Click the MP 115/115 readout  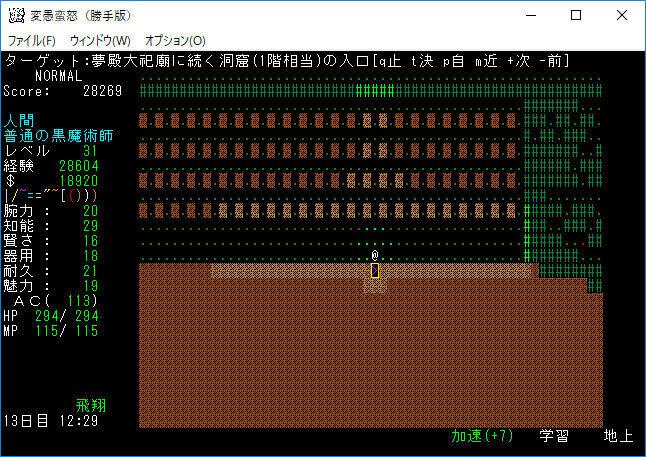click(51, 330)
